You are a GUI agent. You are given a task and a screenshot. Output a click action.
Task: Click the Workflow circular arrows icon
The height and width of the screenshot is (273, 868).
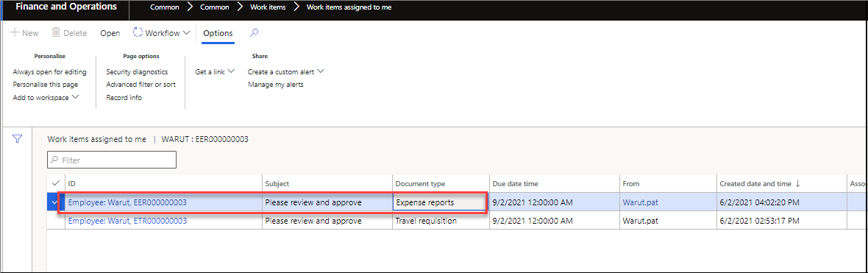138,33
